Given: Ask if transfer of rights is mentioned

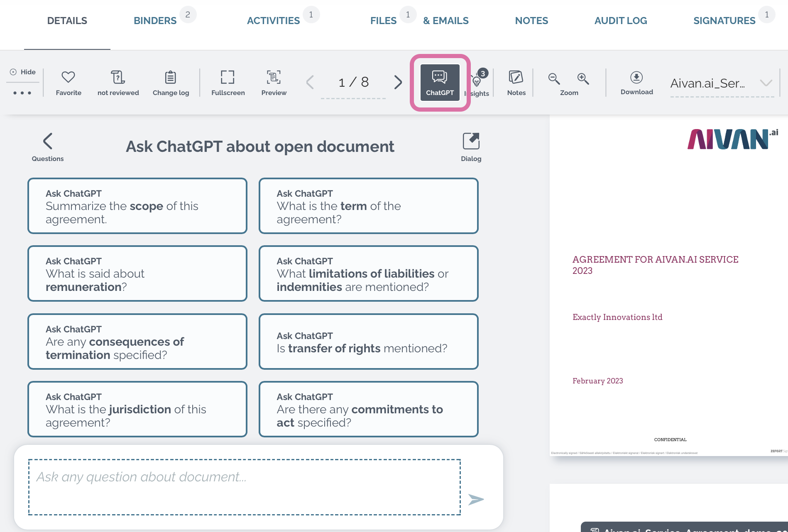Looking at the screenshot, I should [x=369, y=342].
